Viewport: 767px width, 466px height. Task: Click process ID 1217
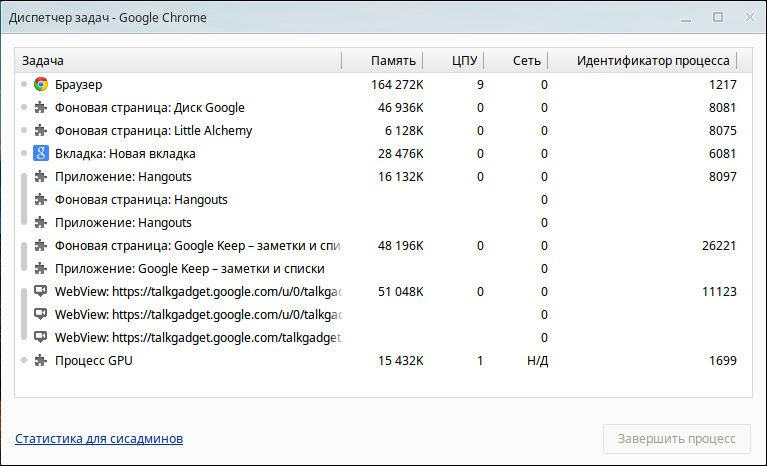coord(722,85)
